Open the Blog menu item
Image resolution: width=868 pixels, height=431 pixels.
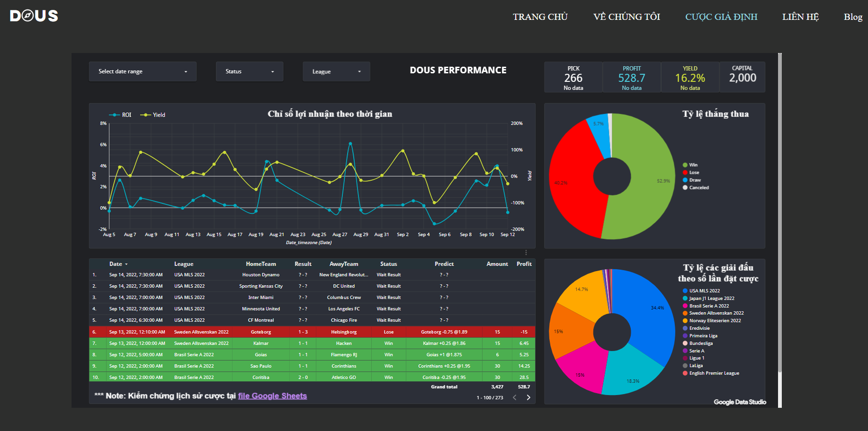pos(853,17)
